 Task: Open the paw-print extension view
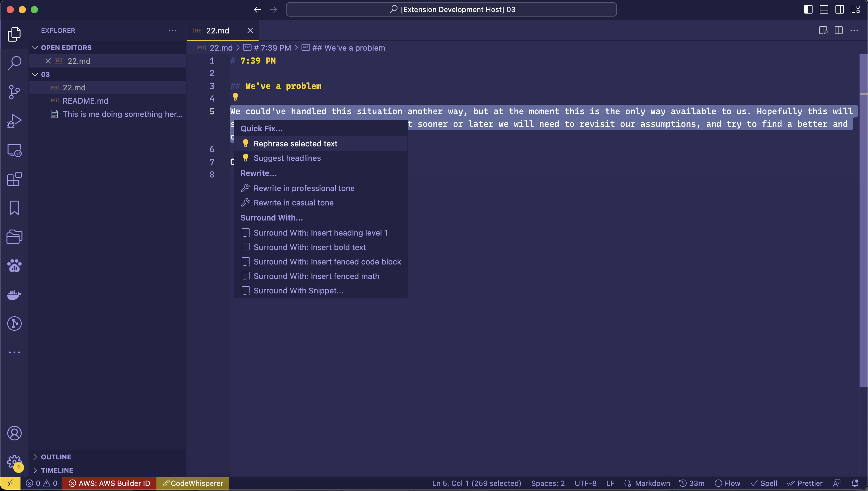point(14,266)
